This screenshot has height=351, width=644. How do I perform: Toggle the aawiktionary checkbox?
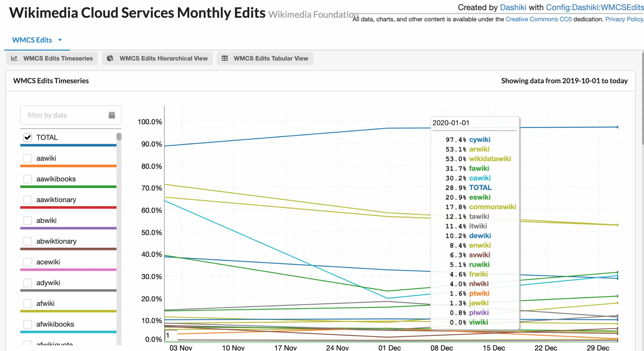point(28,200)
